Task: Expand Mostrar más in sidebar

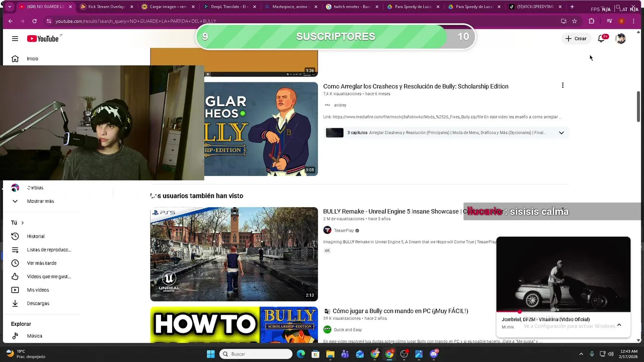Action: (40, 201)
